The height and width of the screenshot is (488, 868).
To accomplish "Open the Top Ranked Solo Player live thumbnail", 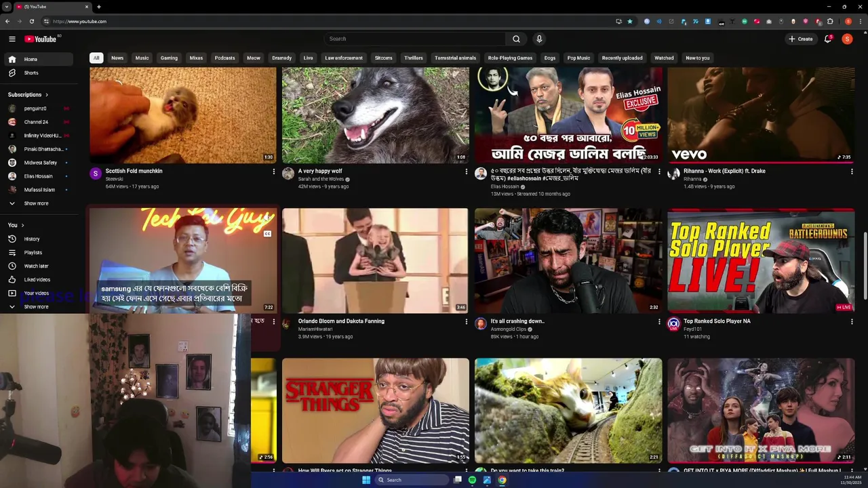I will click(x=761, y=260).
